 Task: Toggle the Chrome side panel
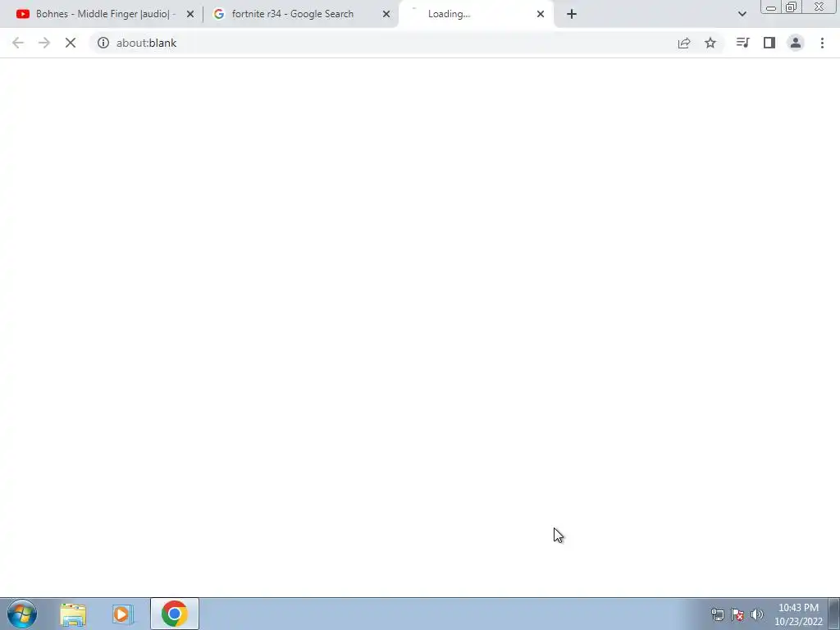coord(769,43)
